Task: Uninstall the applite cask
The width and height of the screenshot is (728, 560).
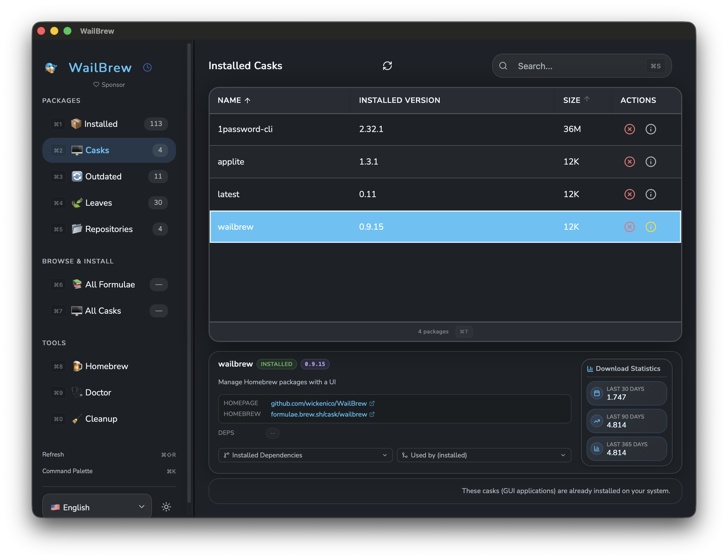Action: (x=629, y=162)
